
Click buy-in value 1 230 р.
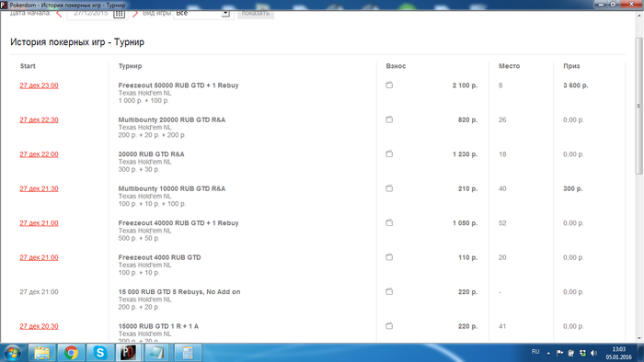[465, 154]
